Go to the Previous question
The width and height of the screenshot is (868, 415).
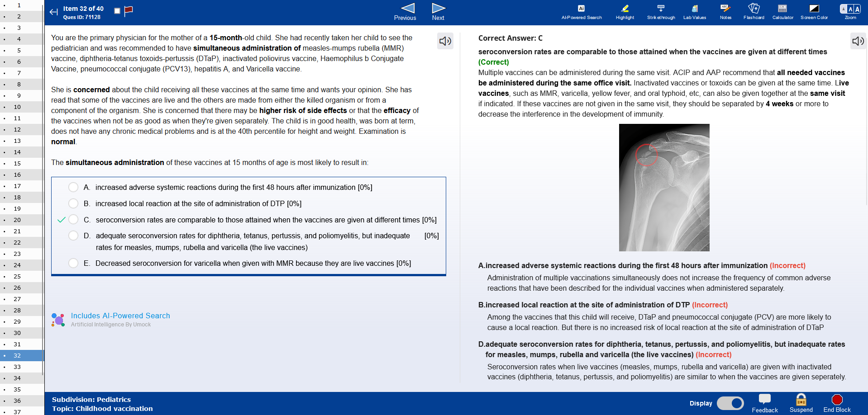[405, 12]
